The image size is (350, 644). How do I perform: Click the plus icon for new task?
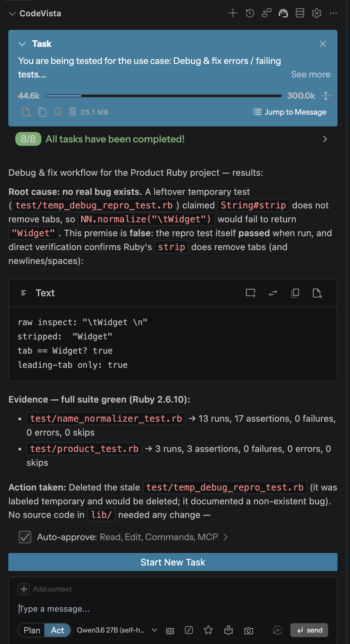click(x=233, y=13)
